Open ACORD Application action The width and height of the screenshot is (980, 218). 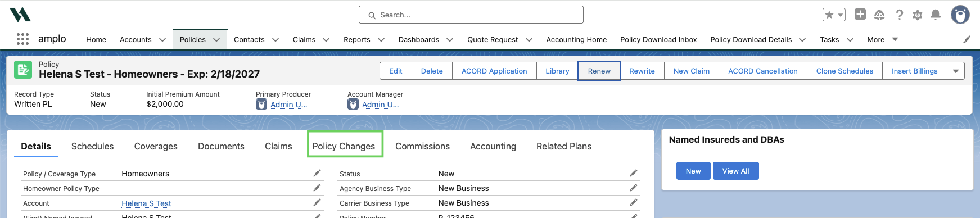pyautogui.click(x=494, y=71)
